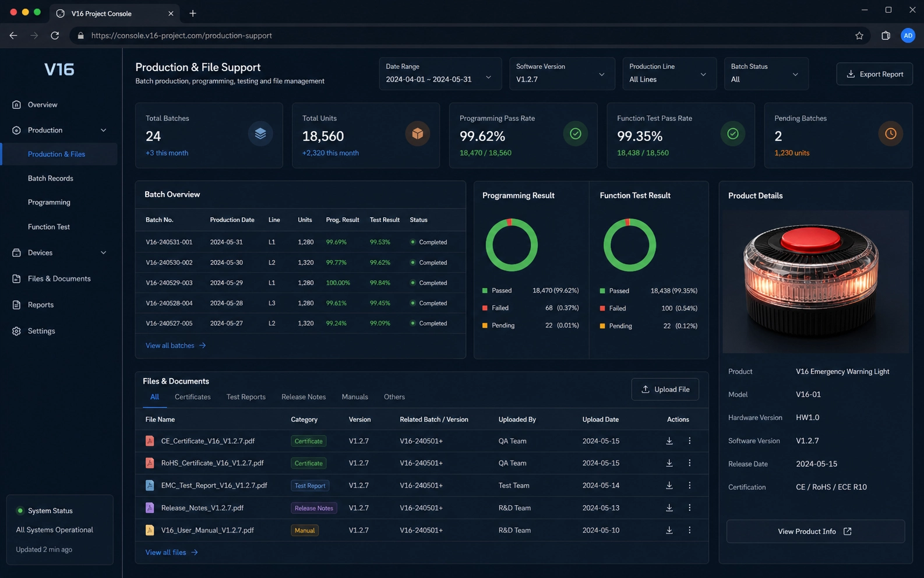Screen dimensions: 924x578
Task: Click the Programming Result donut chart
Action: [x=512, y=245]
